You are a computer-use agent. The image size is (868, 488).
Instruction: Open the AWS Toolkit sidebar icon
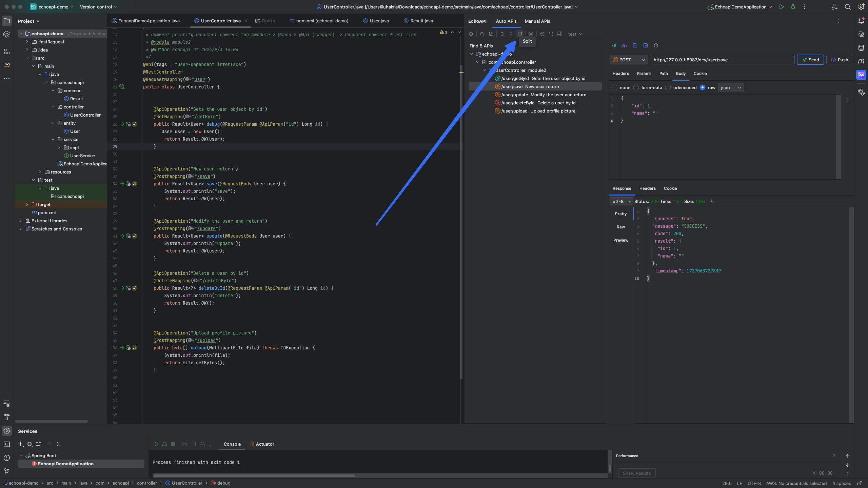click(x=7, y=64)
